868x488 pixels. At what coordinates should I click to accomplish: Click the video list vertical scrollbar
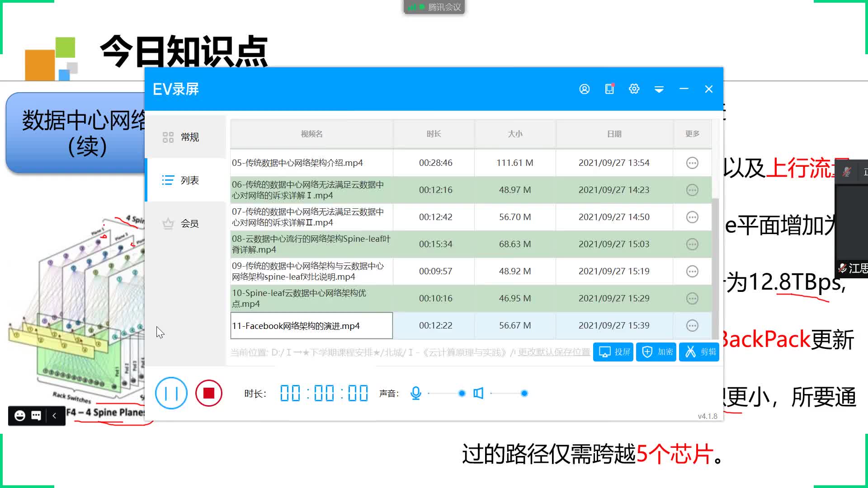pyautogui.click(x=715, y=268)
